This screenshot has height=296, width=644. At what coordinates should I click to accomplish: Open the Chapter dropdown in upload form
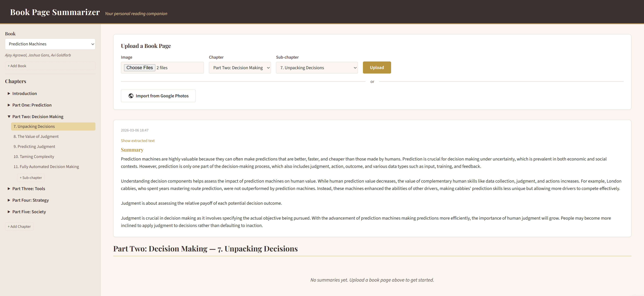pos(240,68)
